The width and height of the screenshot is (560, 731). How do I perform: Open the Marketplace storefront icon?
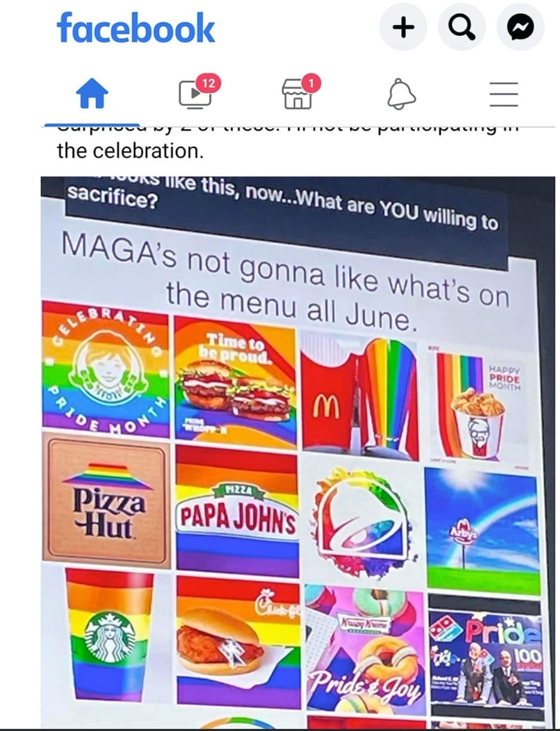point(297,95)
